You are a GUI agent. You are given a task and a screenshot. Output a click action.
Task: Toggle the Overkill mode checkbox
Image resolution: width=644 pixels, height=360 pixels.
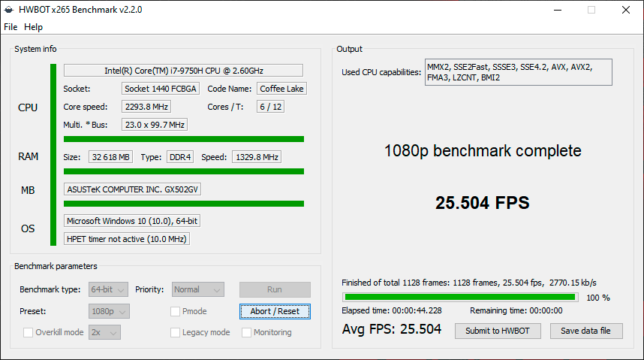pyautogui.click(x=28, y=332)
